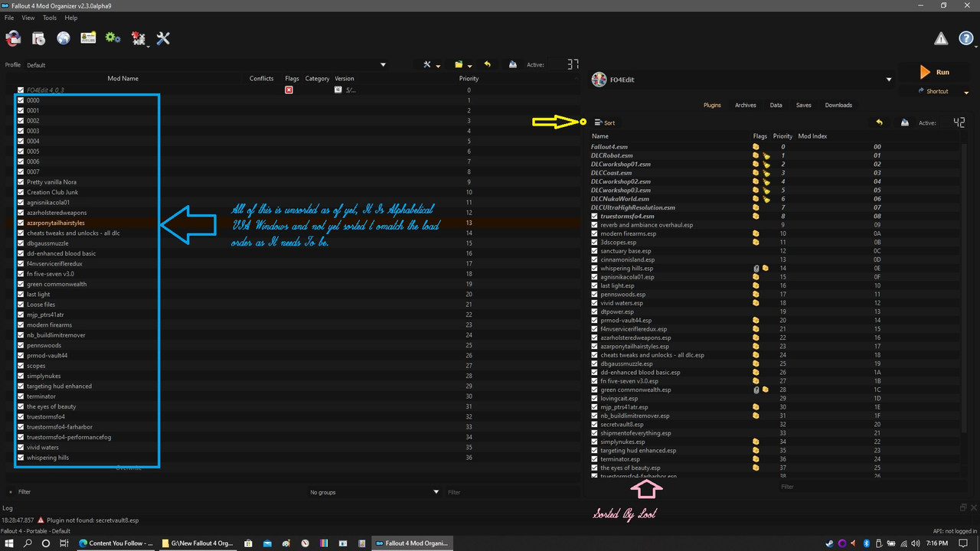Open the Help menu
Screen dimensions: 980x551
pyautogui.click(x=71, y=18)
